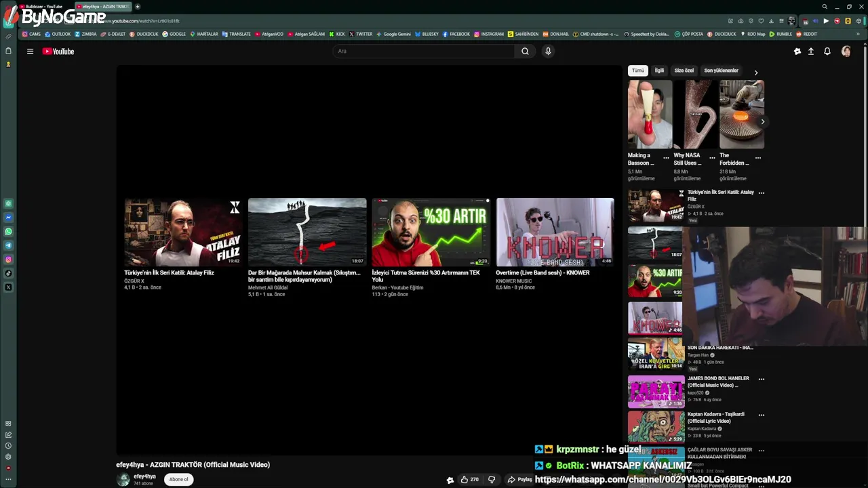
Task: Share the video via 'Paylaş'
Action: [519, 479]
